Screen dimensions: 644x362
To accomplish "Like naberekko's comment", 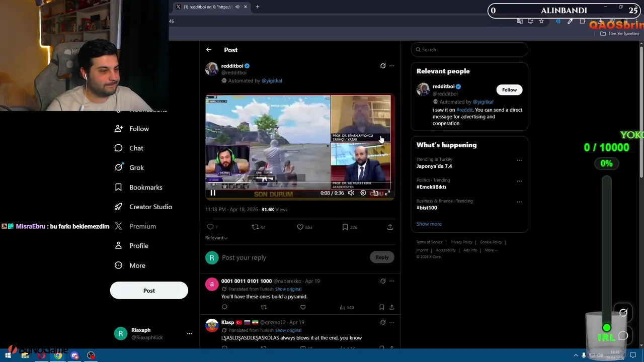I will click(x=303, y=307).
